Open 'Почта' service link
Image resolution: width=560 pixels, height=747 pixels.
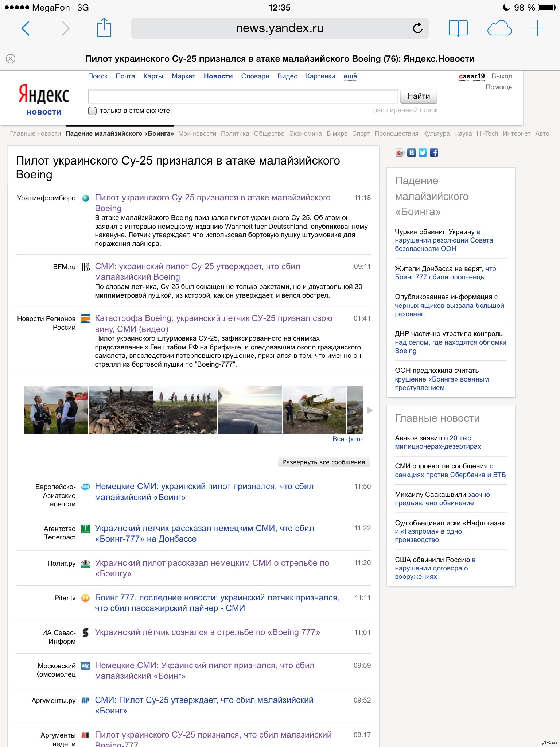(125, 76)
